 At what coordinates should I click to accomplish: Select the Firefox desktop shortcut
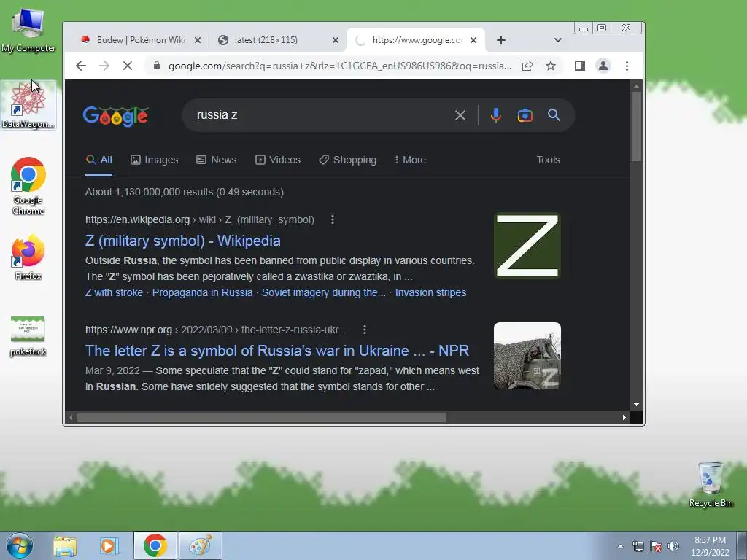pyautogui.click(x=28, y=257)
